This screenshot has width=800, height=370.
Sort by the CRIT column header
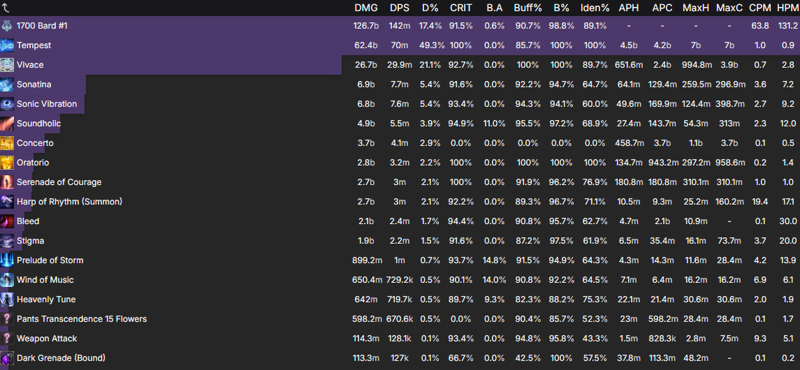[x=461, y=8]
